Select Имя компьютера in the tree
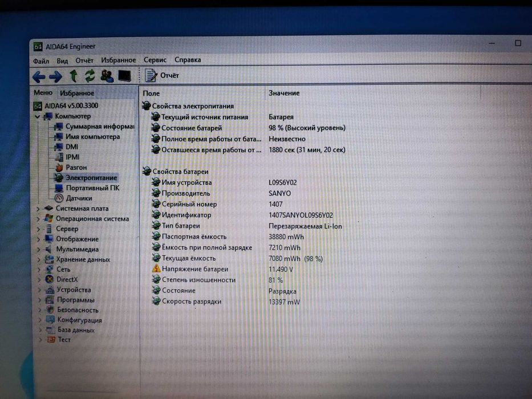The height and width of the screenshot is (399, 532). point(88,137)
